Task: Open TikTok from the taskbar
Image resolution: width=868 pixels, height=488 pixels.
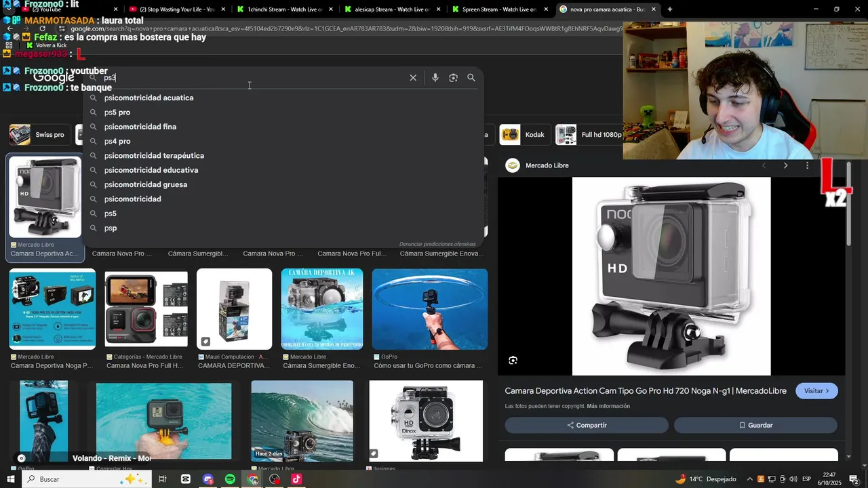Action: pos(296,479)
